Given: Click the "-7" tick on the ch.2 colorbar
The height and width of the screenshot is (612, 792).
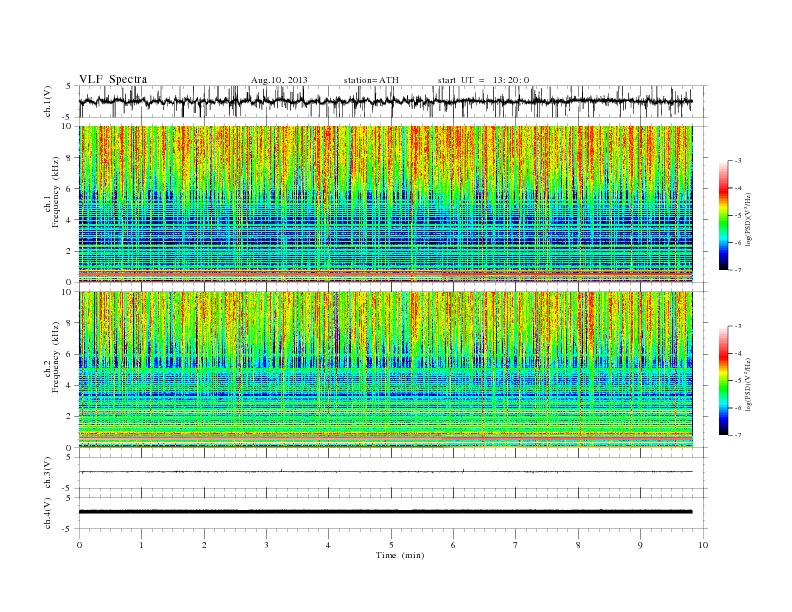Looking at the screenshot, I should 738,435.
